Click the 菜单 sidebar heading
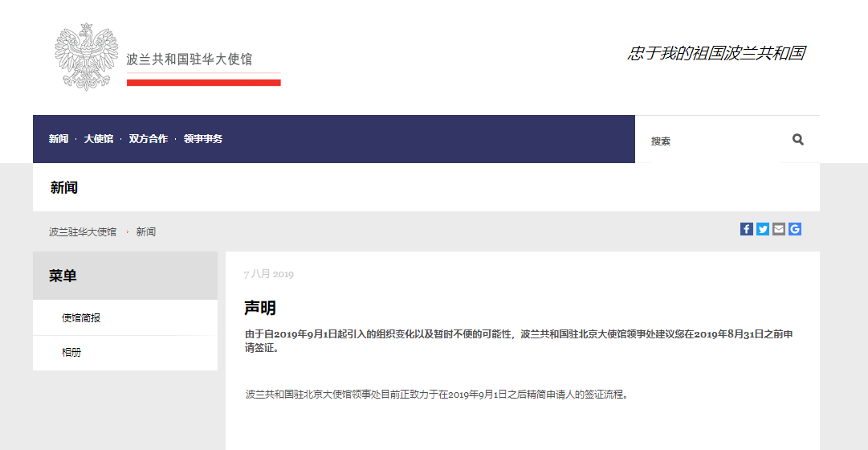Image resolution: width=868 pixels, height=450 pixels. coord(63,276)
